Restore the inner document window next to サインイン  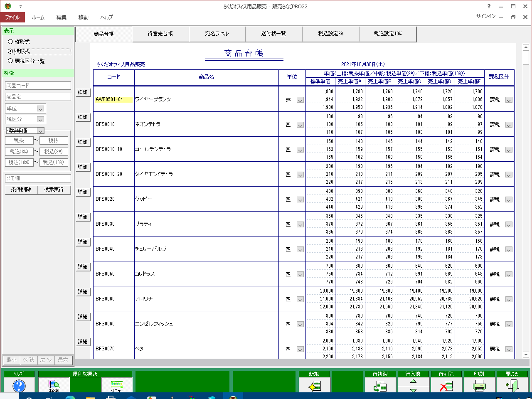point(513,17)
